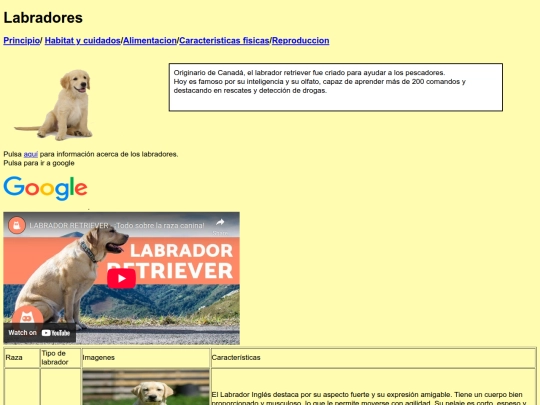The image size is (540, 405).
Task: Open the Reproduccion link
Action: [301, 41]
